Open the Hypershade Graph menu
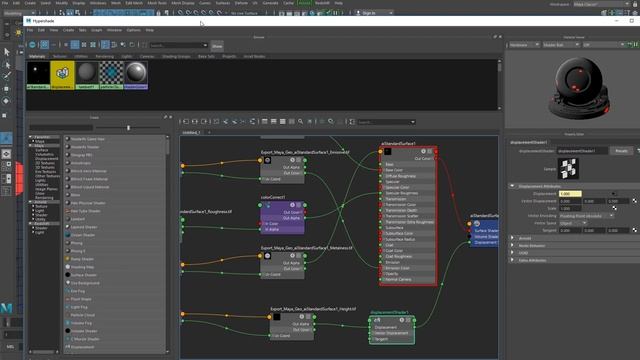 click(96, 30)
